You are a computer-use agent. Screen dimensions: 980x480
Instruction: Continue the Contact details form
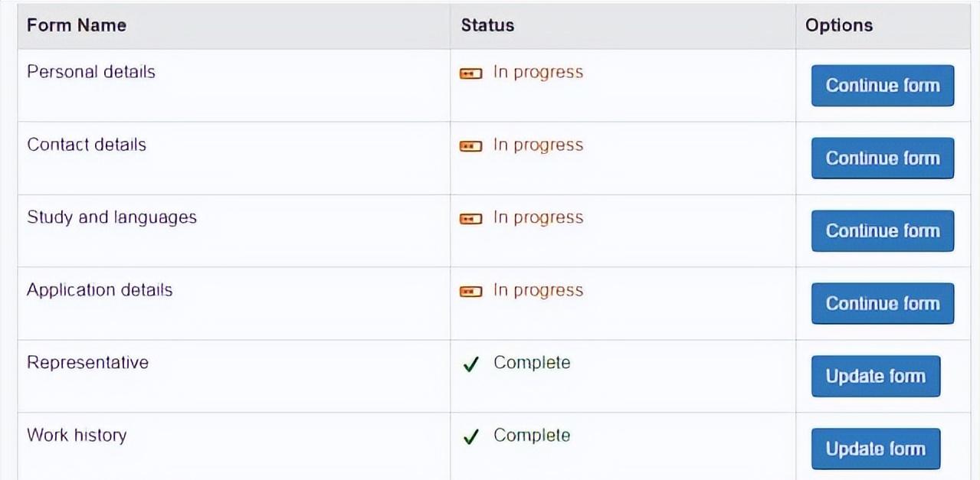pos(882,158)
